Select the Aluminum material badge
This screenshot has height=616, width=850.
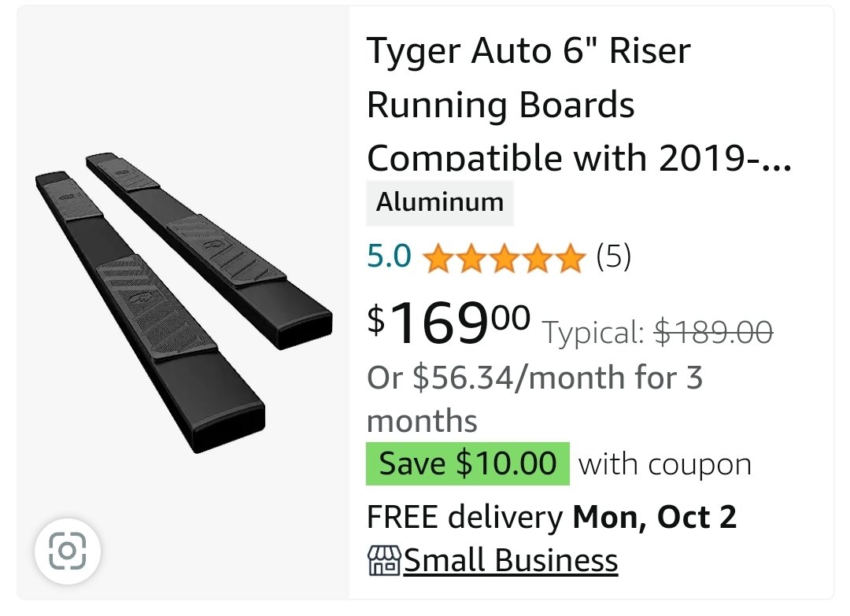coord(440,202)
